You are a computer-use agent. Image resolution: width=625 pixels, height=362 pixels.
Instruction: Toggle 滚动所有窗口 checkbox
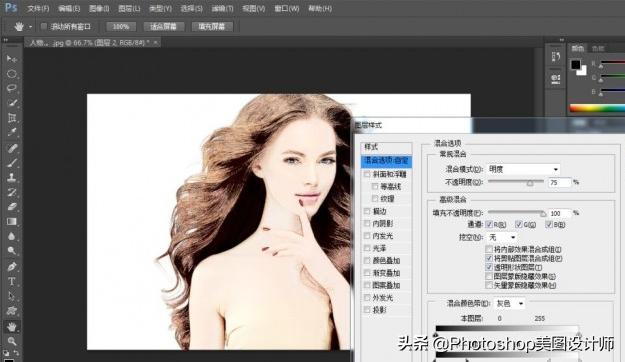point(44,27)
